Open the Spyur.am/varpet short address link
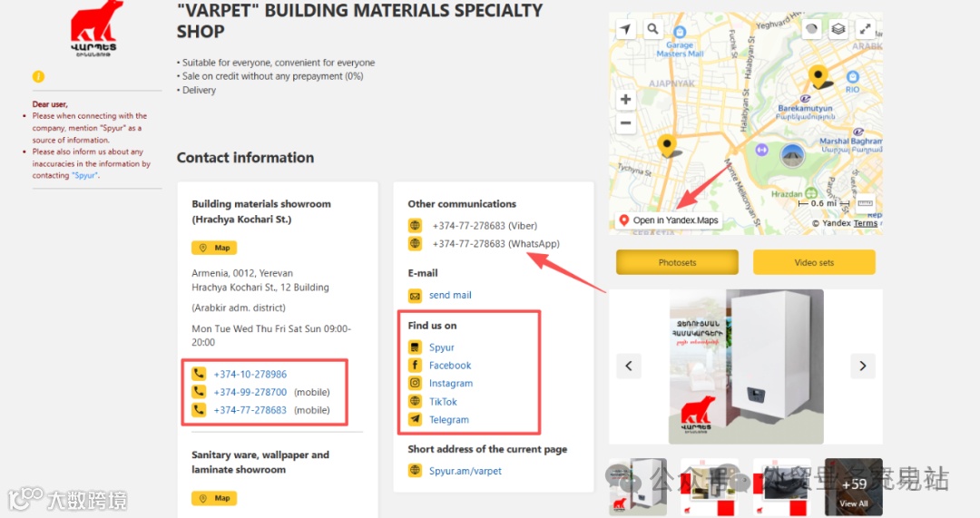 click(465, 471)
